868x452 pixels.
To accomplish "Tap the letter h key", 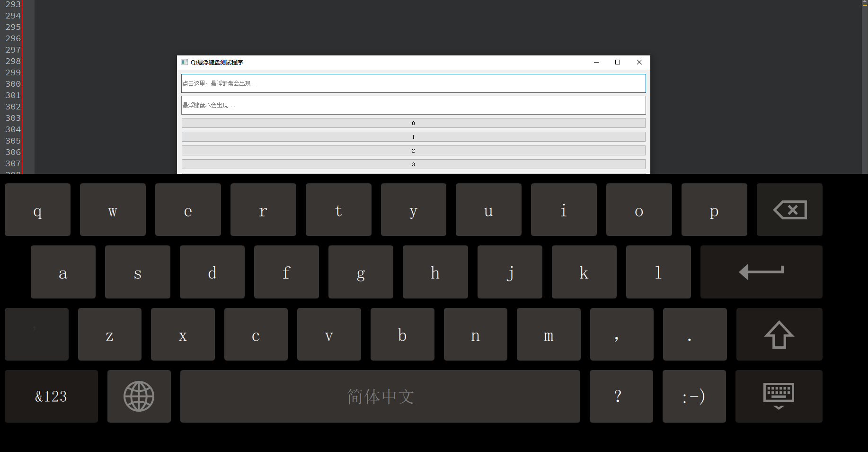I will point(435,272).
